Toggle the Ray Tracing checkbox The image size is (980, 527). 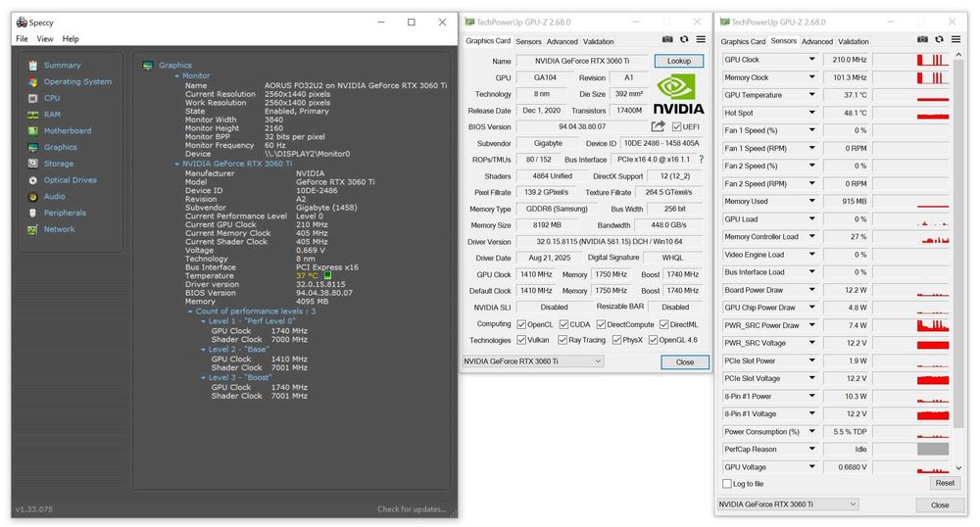pos(562,340)
